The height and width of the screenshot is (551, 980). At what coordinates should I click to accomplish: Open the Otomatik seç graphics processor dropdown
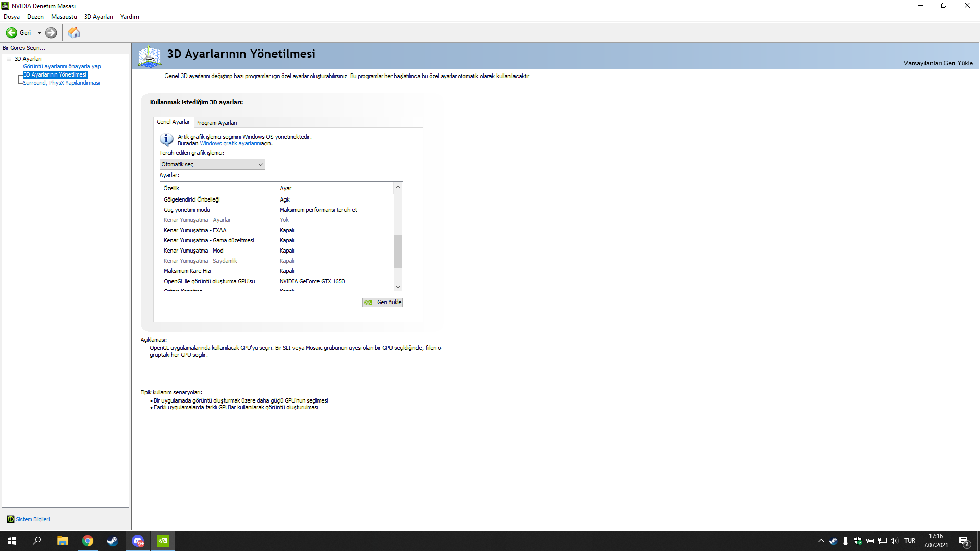212,164
